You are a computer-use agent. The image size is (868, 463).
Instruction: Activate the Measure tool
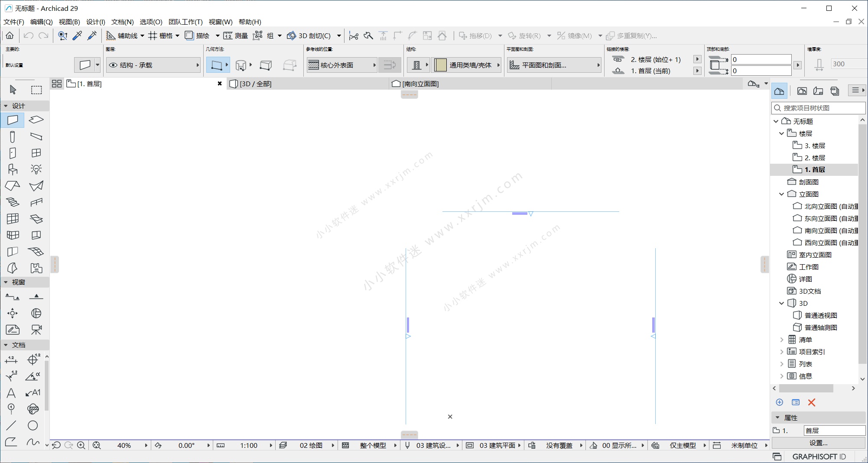pyautogui.click(x=236, y=36)
